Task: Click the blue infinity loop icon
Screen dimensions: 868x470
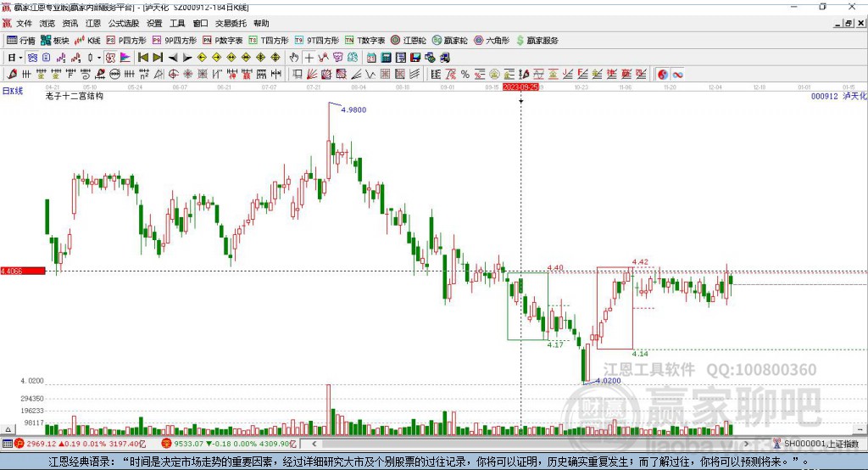Action: click(x=677, y=75)
